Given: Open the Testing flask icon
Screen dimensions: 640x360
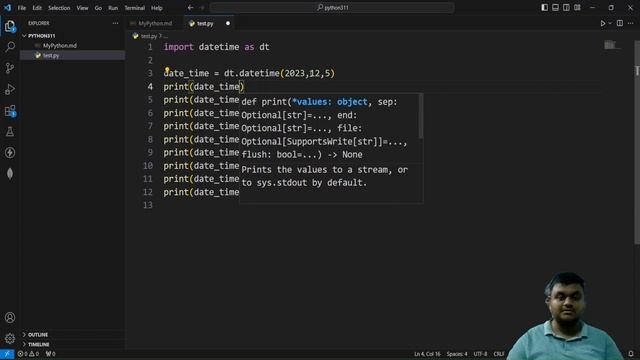Looking at the screenshot, I should (x=10, y=131).
